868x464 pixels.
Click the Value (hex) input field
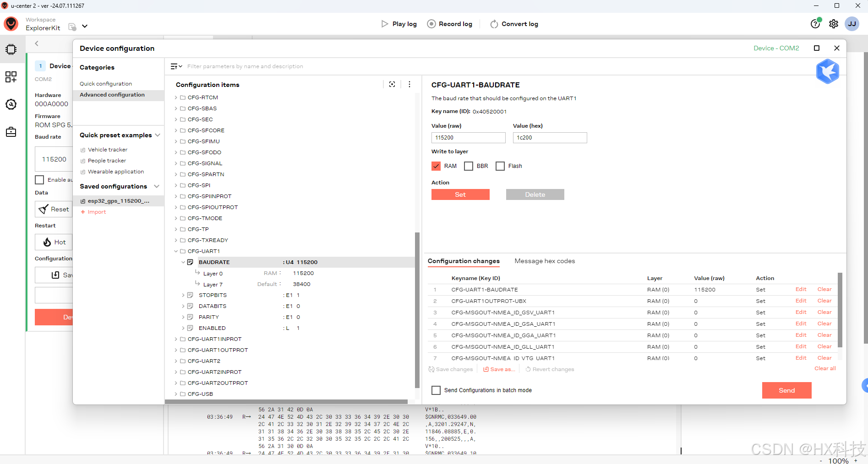pos(550,138)
